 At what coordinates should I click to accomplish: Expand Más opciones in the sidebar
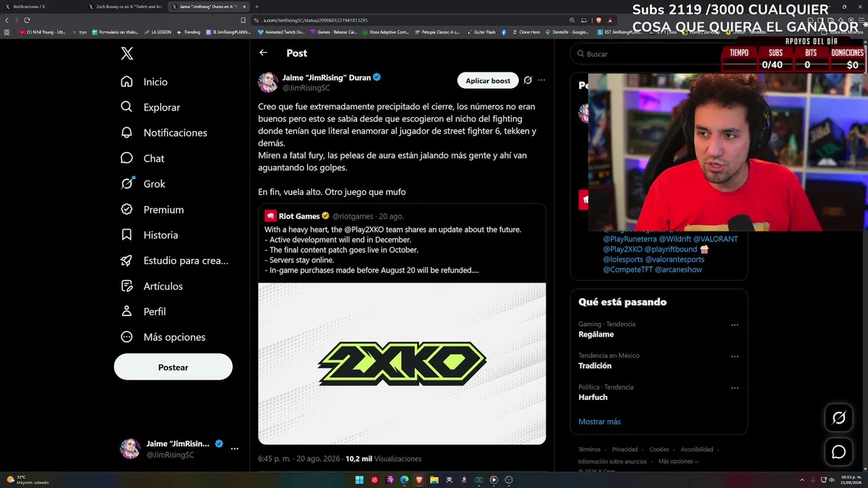pos(163,337)
